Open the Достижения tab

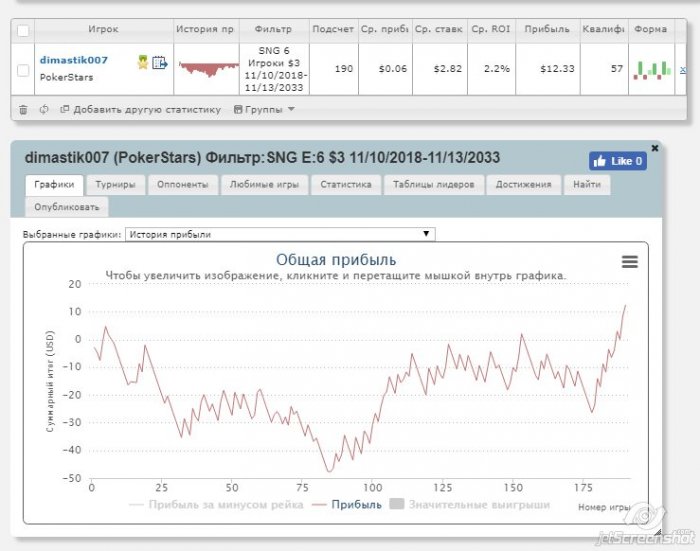524,185
